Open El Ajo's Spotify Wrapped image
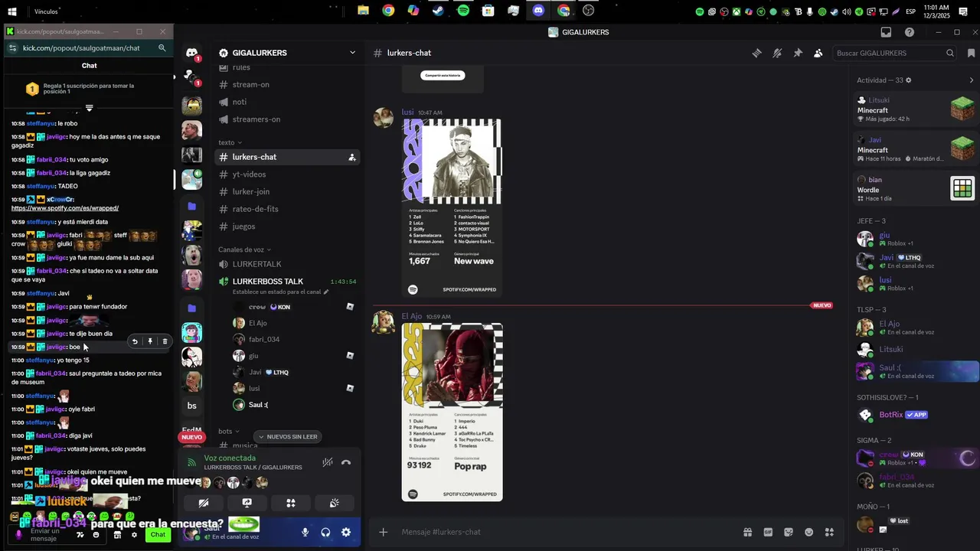The height and width of the screenshot is (551, 980). tap(452, 412)
